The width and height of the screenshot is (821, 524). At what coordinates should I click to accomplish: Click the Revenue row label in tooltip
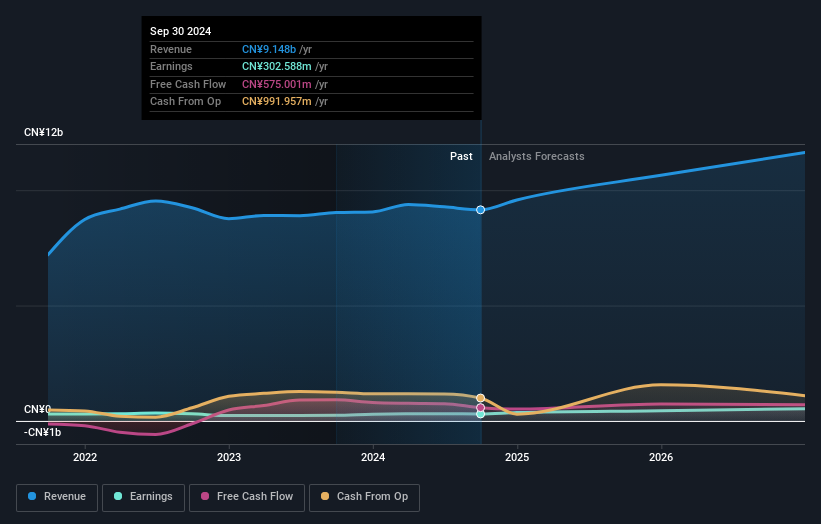(171, 49)
